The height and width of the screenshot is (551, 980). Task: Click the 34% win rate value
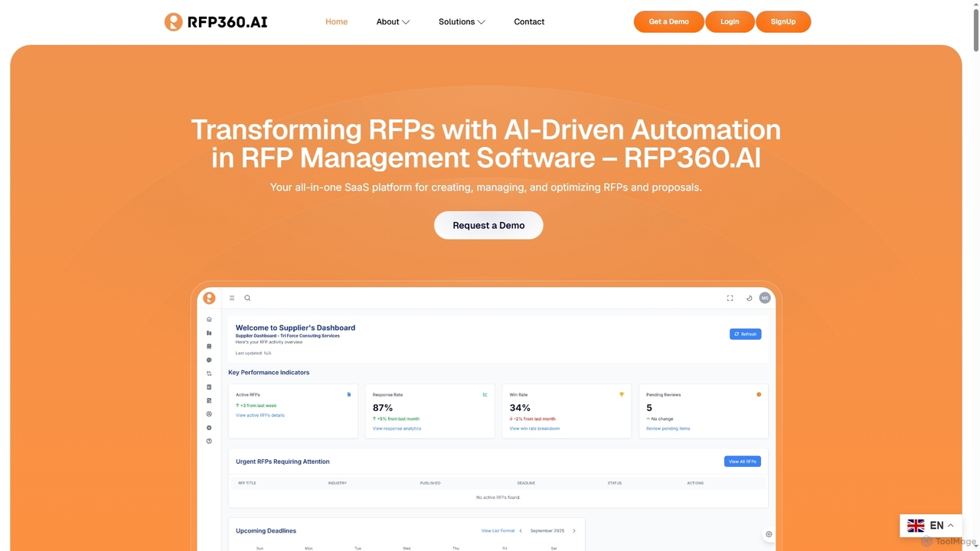pos(520,408)
